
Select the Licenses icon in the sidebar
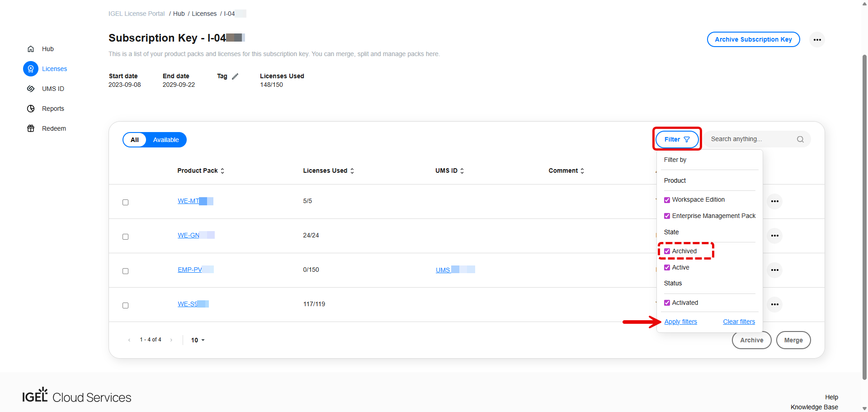pos(30,69)
